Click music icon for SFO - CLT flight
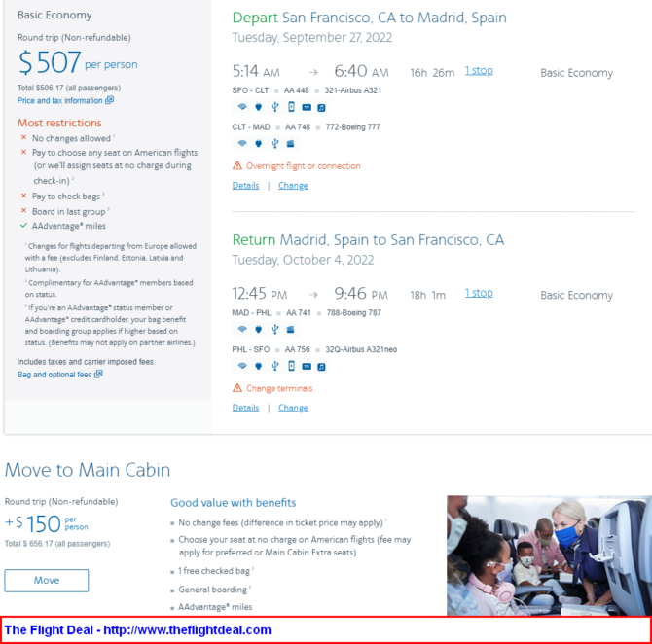The width and height of the screenshot is (652, 644). click(x=321, y=108)
